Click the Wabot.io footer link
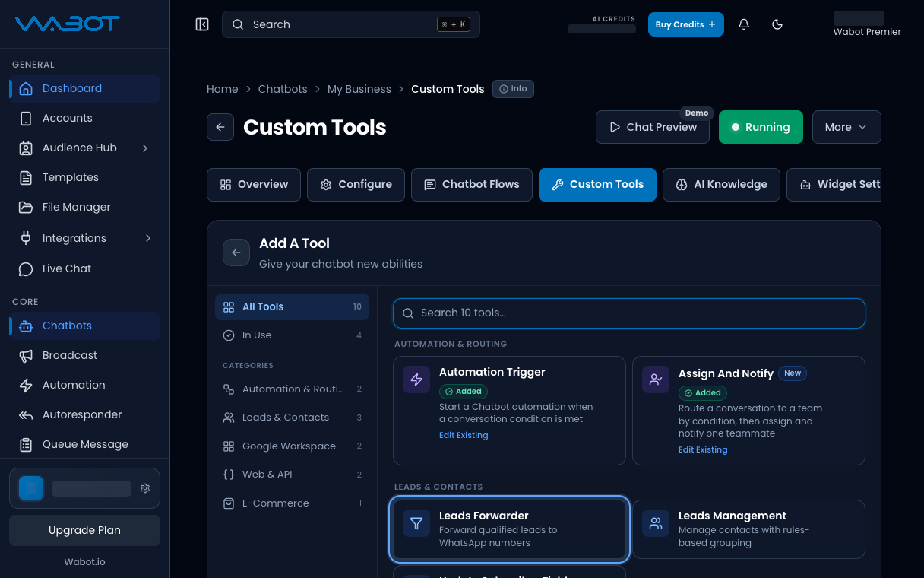This screenshot has width=924, height=578. 84,562
